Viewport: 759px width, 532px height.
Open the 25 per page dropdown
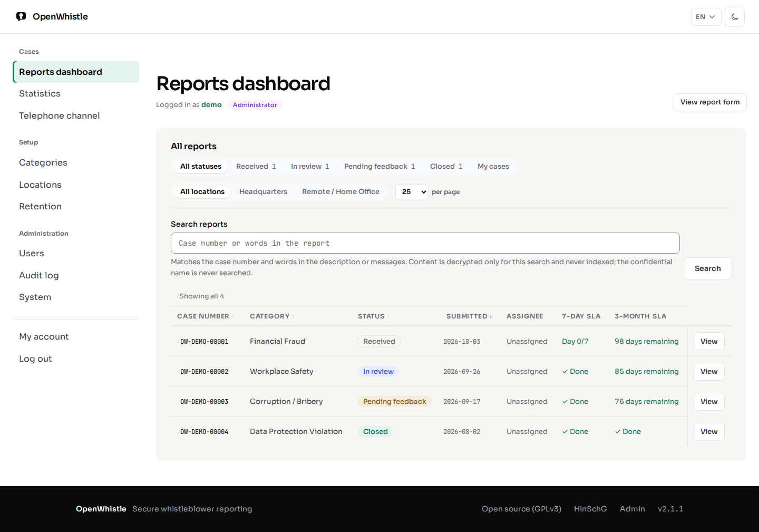click(412, 192)
